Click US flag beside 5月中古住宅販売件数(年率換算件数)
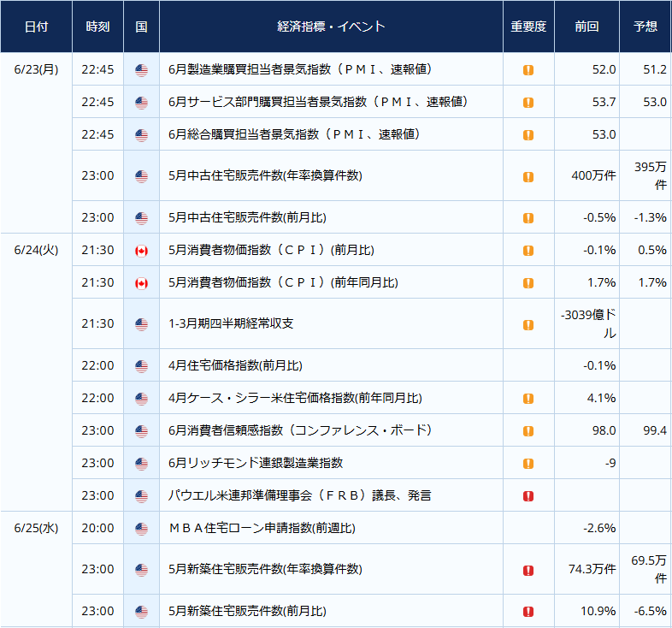Viewport: 672px width, 628px height. pos(141,176)
